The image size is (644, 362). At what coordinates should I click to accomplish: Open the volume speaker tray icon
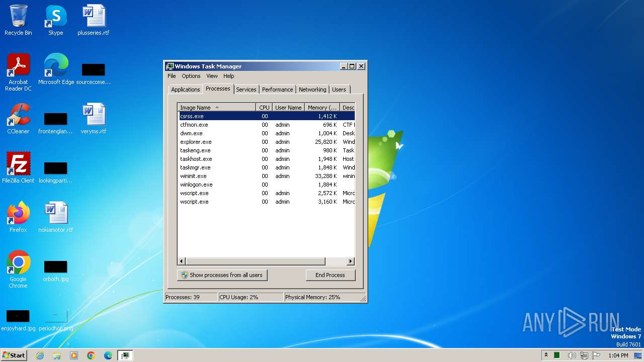click(572, 355)
